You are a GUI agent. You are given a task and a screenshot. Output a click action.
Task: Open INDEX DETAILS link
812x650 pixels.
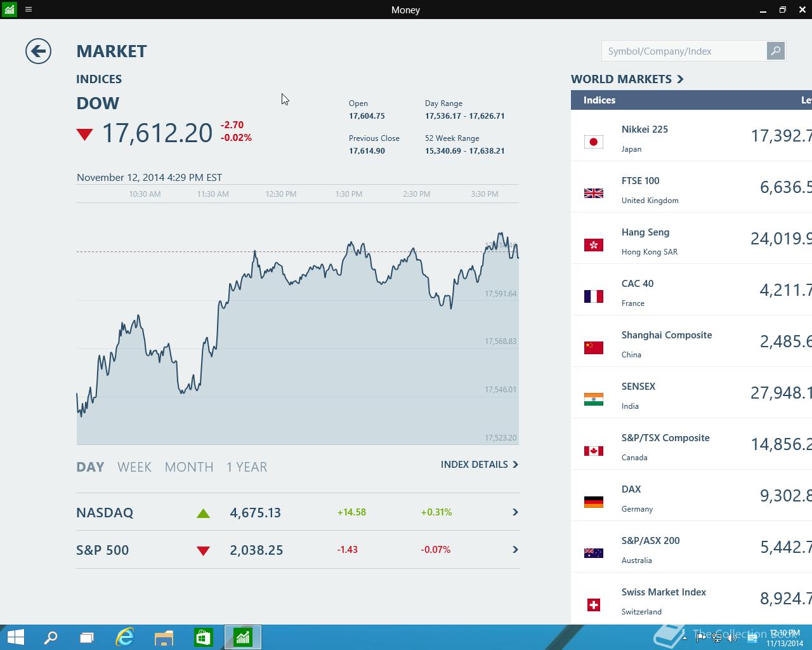[x=480, y=465]
